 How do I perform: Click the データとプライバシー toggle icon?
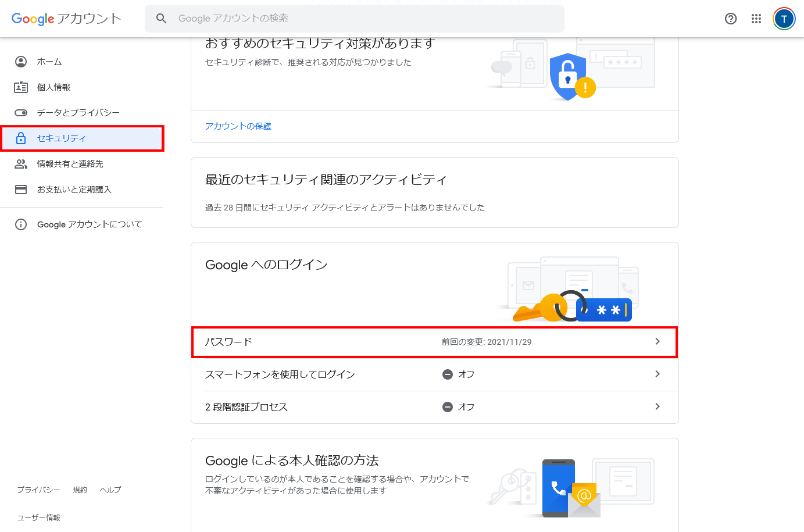21,113
